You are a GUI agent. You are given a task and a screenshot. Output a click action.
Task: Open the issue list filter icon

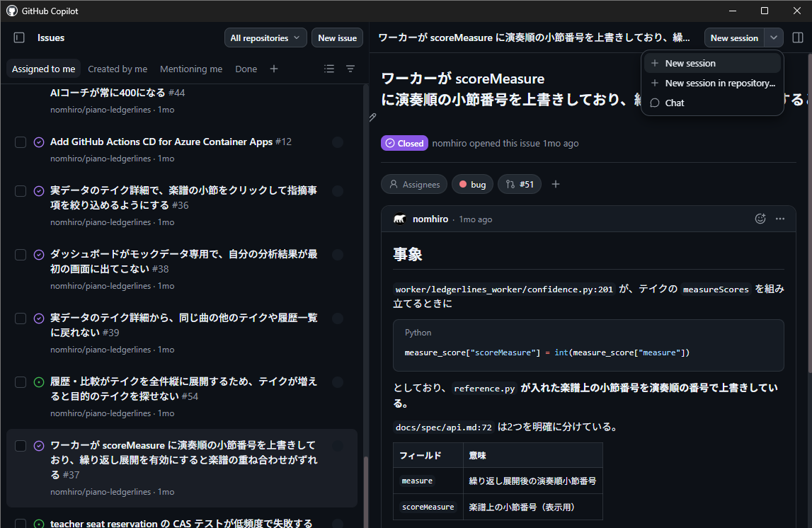click(350, 69)
